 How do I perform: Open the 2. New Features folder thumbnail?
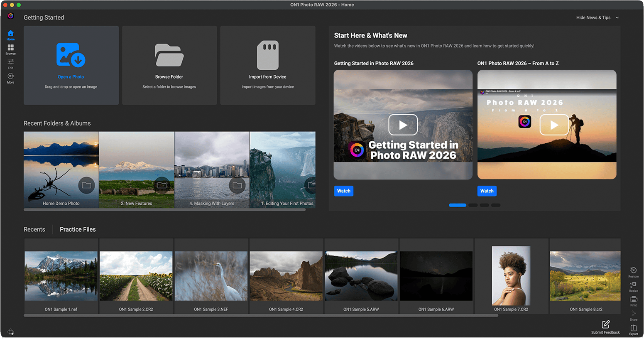coord(137,169)
